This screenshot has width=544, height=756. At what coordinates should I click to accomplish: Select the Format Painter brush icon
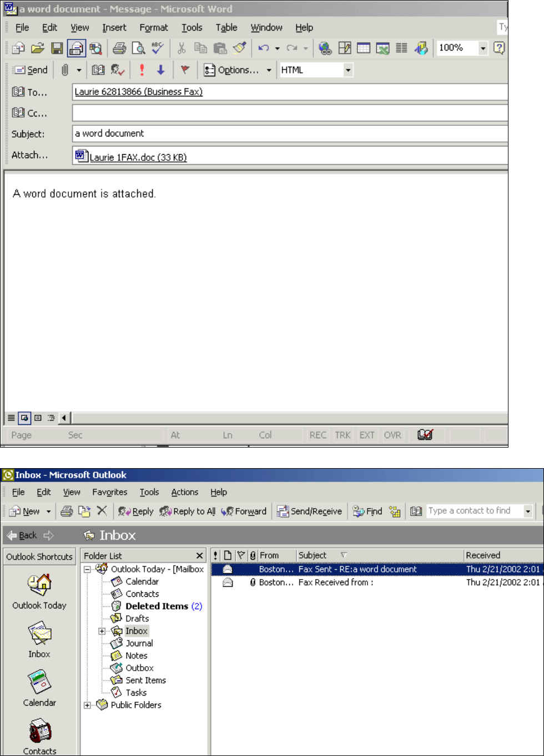(239, 48)
